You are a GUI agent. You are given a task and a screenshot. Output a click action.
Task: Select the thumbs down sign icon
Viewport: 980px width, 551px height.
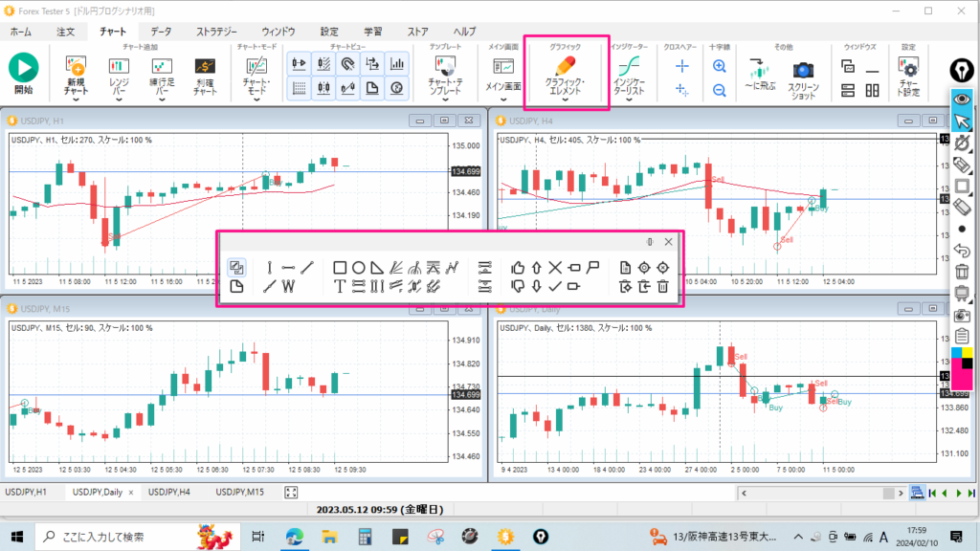[518, 287]
